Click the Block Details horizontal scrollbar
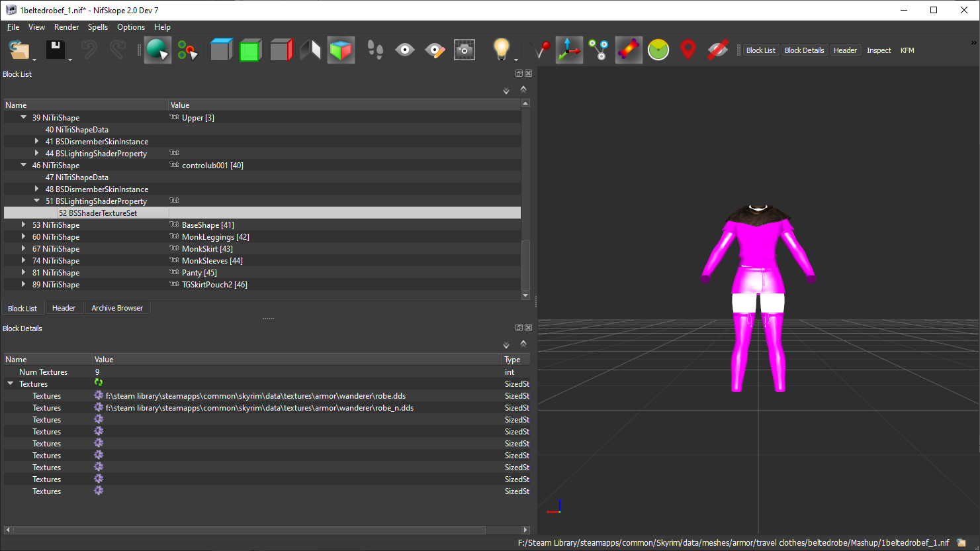This screenshot has width=980, height=551. (267, 530)
